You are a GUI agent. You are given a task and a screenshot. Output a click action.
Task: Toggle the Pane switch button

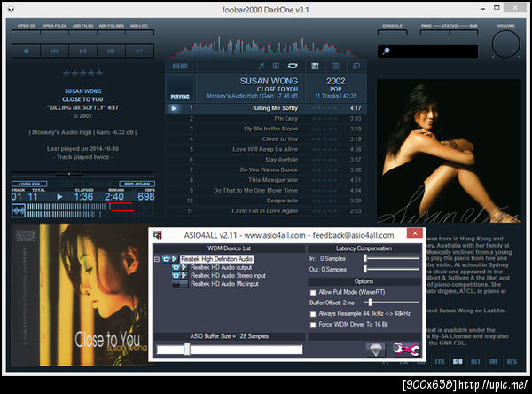click(434, 33)
